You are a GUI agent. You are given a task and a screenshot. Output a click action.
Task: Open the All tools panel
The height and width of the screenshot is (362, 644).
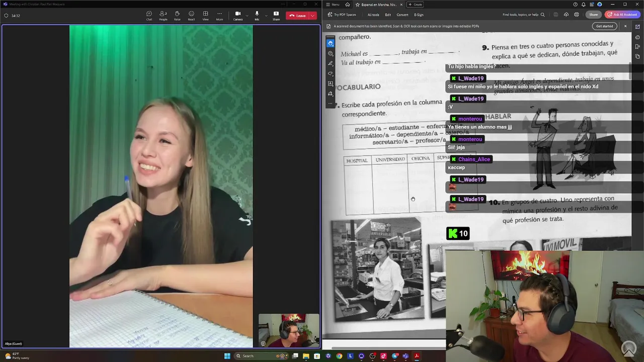coord(373,15)
